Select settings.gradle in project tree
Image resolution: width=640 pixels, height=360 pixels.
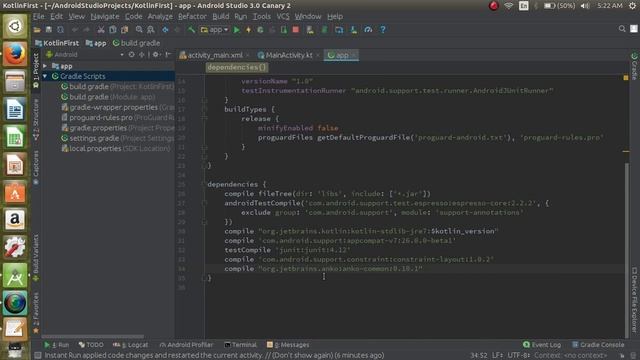point(118,138)
